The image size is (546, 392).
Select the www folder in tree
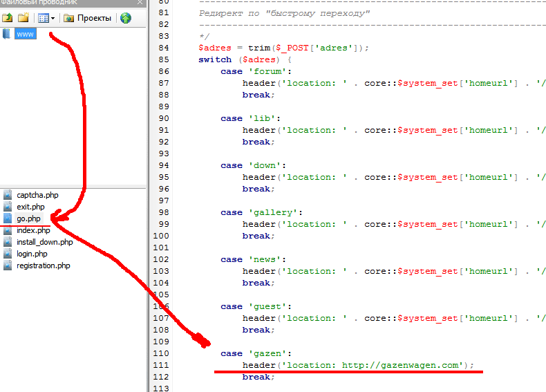(x=26, y=34)
